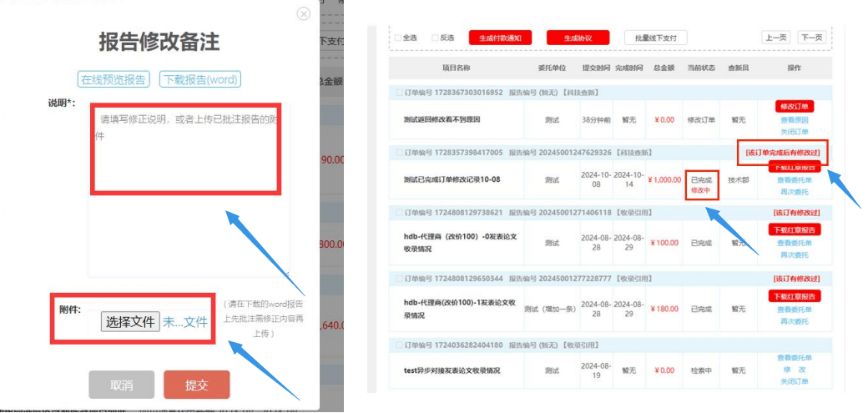
Task: Open 批量线下支付 batch offline payment
Action: (x=655, y=38)
